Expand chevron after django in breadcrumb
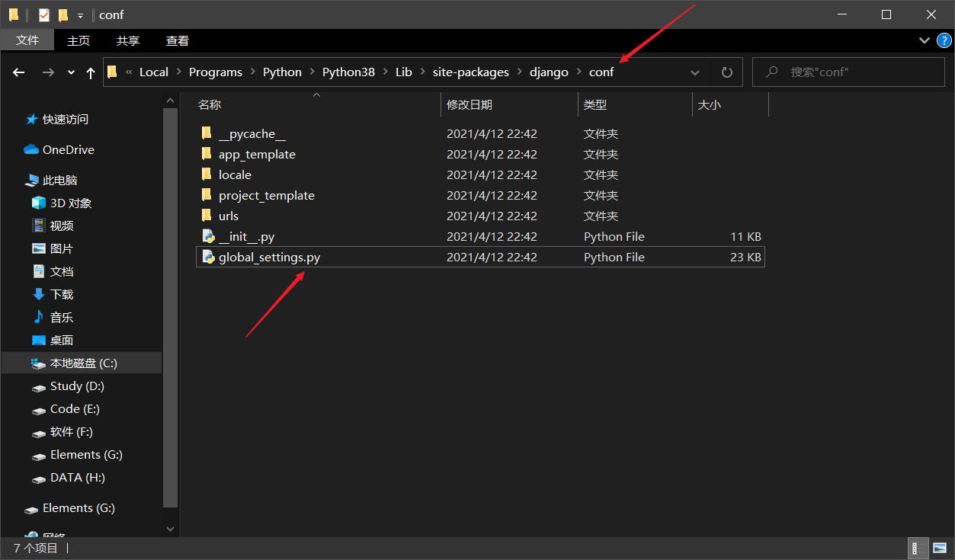The width and height of the screenshot is (955, 560). coord(579,72)
